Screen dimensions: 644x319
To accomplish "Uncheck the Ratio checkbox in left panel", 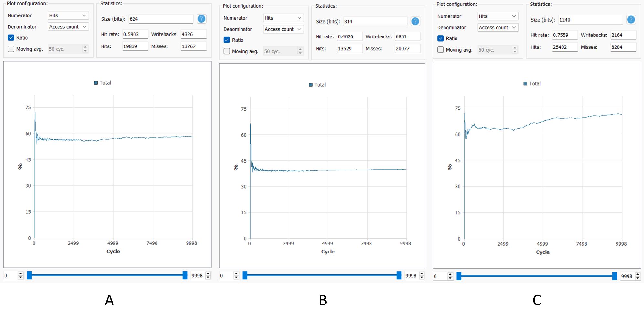I will tap(11, 38).
